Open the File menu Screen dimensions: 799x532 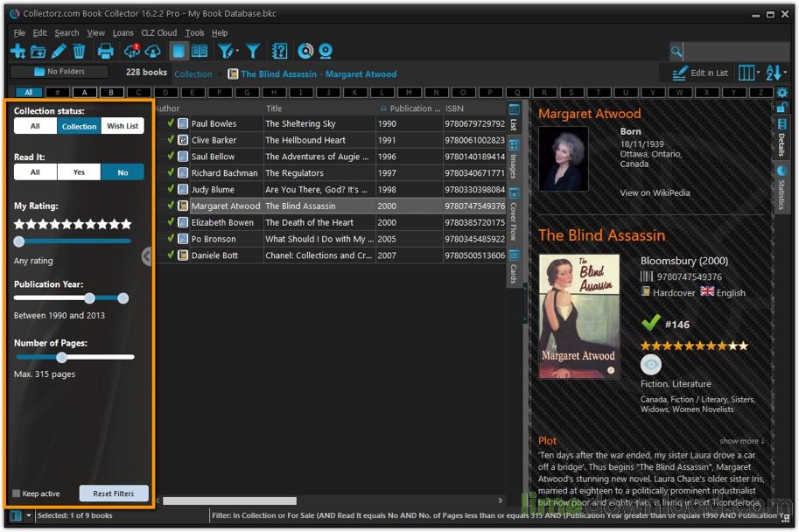coord(19,32)
